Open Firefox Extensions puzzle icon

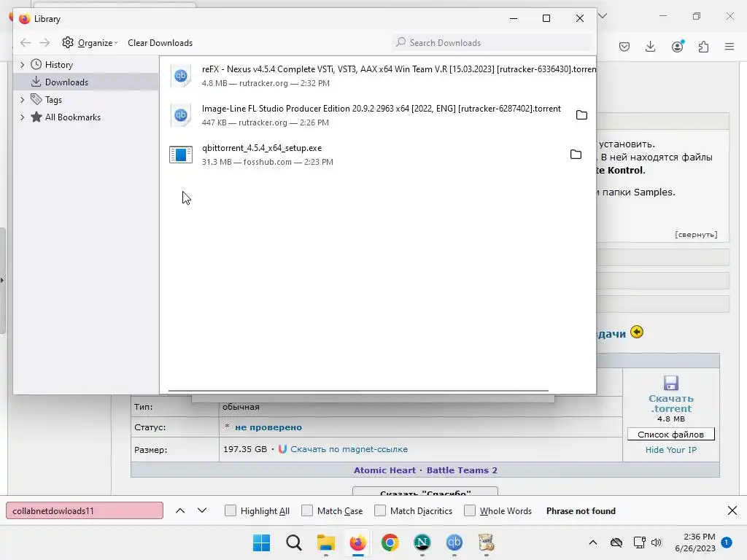click(704, 47)
